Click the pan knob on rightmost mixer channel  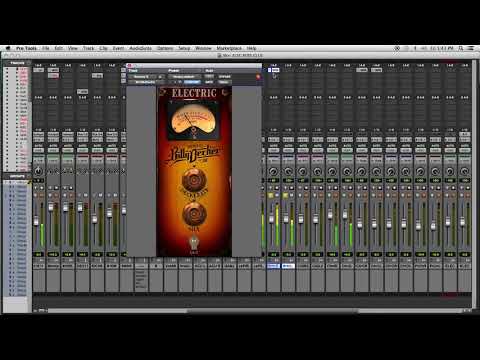click(x=464, y=171)
